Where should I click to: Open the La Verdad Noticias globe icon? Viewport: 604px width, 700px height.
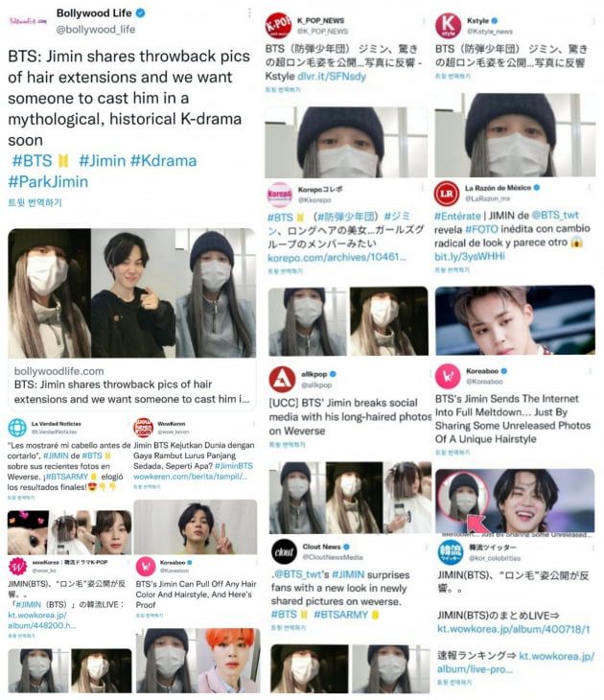[x=17, y=428]
